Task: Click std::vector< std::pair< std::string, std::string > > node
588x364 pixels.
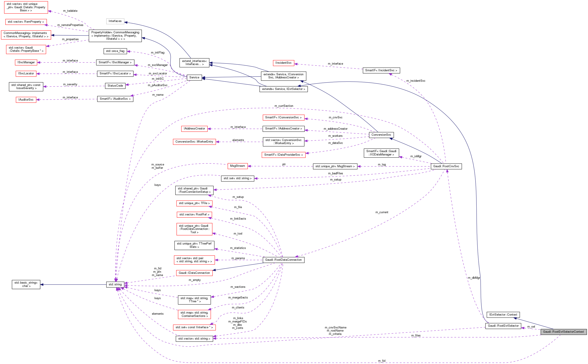Action: pyautogui.click(x=194, y=260)
